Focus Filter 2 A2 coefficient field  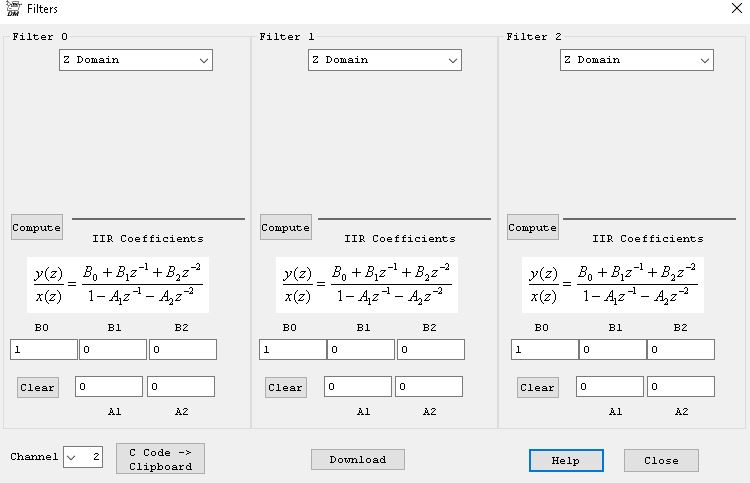[x=681, y=386]
